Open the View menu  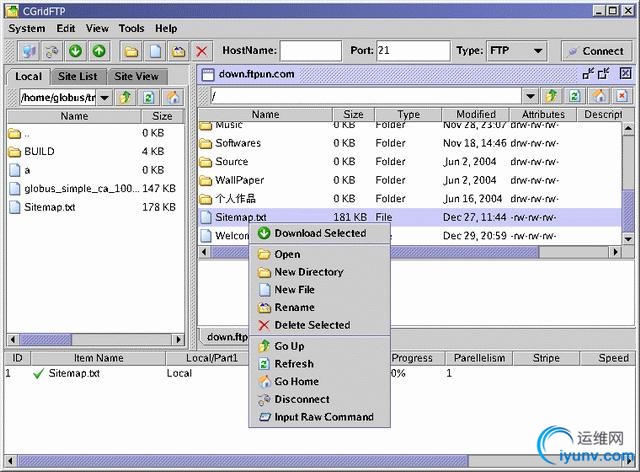(x=97, y=29)
